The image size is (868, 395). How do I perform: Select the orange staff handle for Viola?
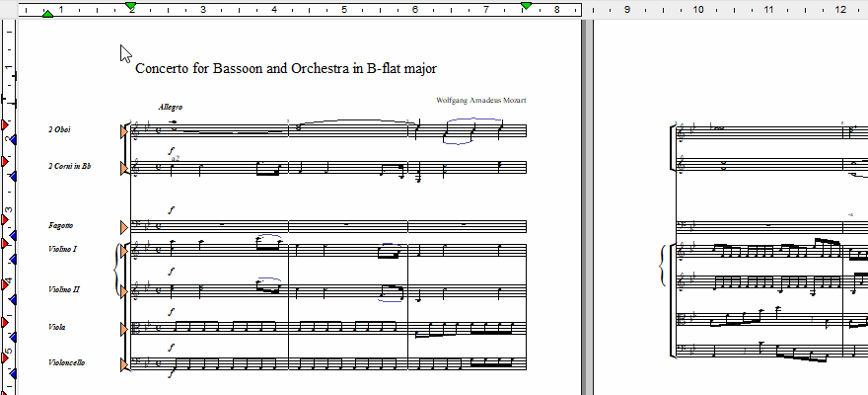[124, 329]
